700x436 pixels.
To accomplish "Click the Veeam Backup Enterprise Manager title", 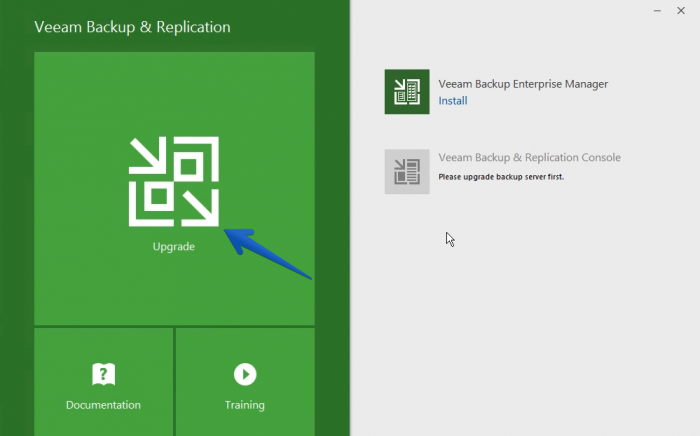I will pos(523,84).
